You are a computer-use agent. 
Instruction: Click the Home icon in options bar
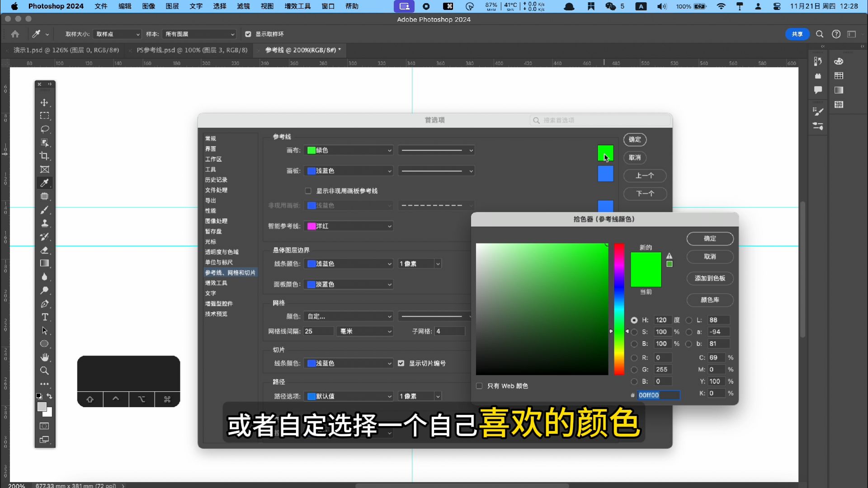coord(15,34)
